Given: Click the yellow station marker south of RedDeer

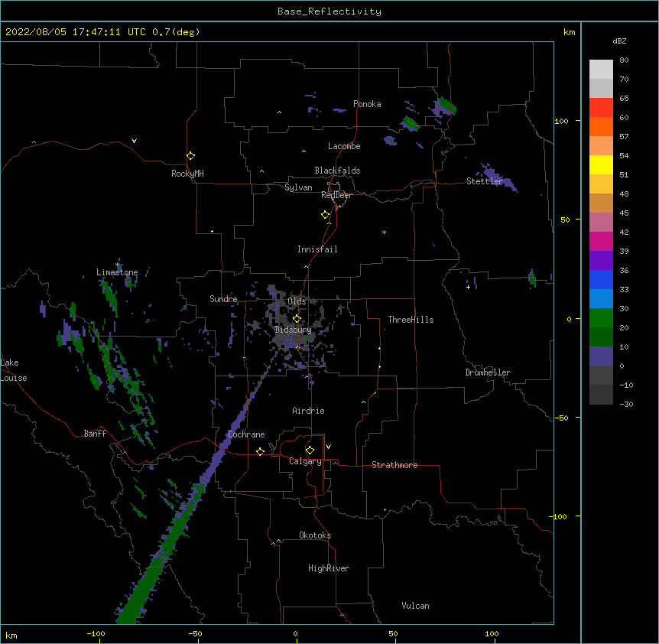Looking at the screenshot, I should pyautogui.click(x=325, y=215).
